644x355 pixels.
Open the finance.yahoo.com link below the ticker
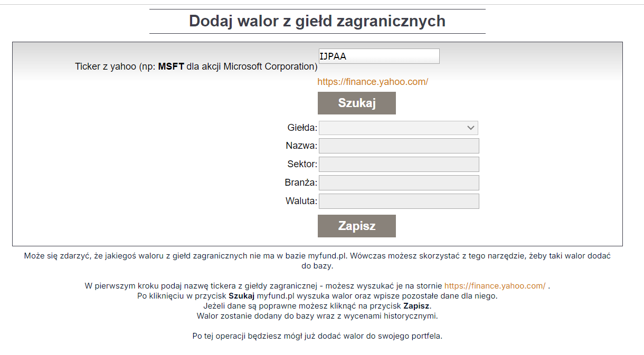point(373,82)
